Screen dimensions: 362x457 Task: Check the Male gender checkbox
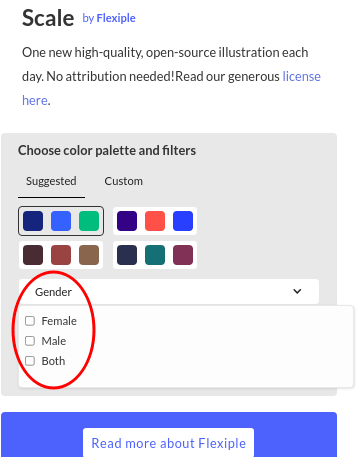[30, 341]
